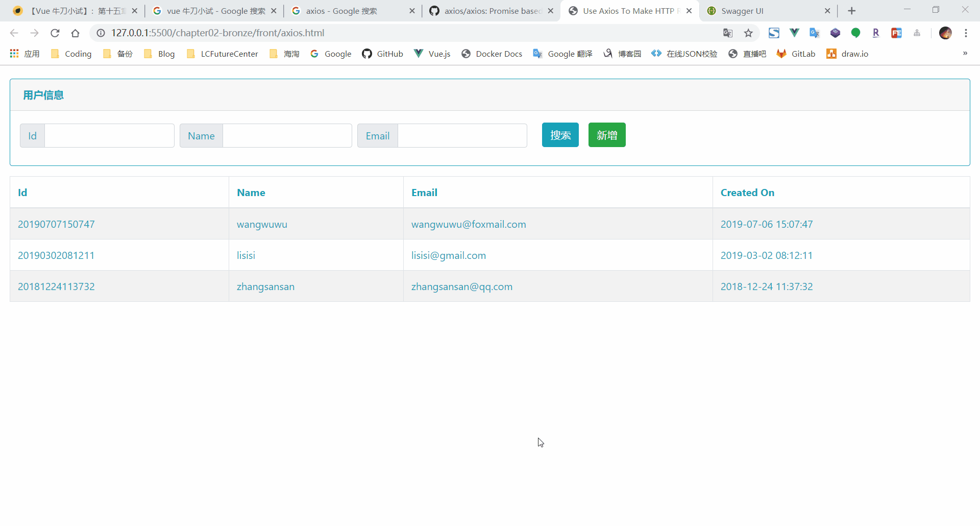This screenshot has width=980, height=526.
Task: Open the Docker Docs bookmark
Action: click(x=492, y=54)
